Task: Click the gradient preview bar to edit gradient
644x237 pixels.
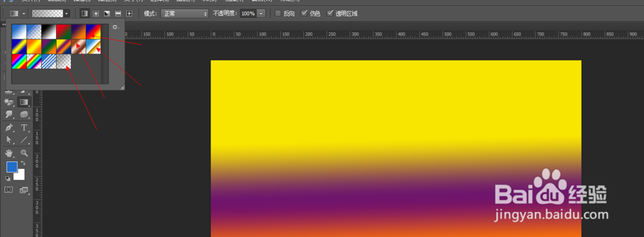Action: [x=48, y=14]
